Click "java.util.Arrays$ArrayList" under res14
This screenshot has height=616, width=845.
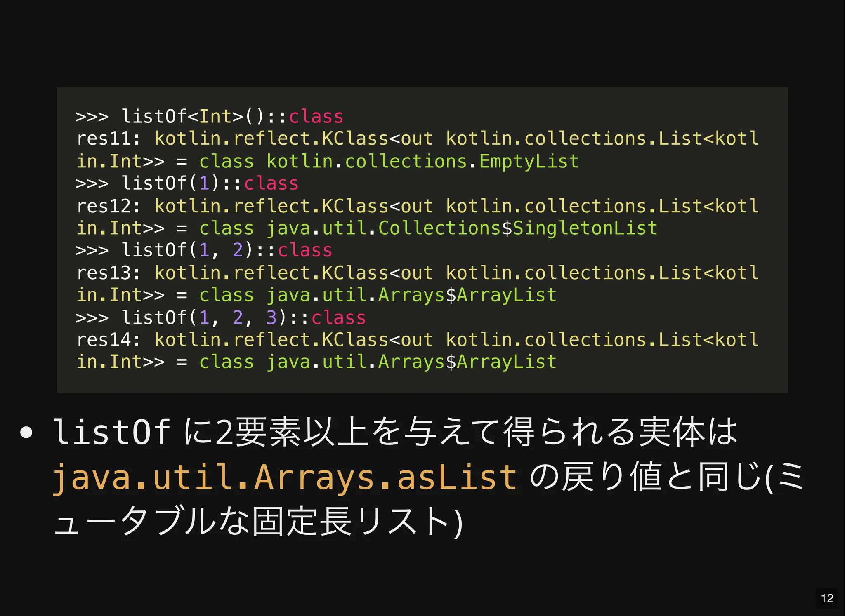click(x=412, y=362)
